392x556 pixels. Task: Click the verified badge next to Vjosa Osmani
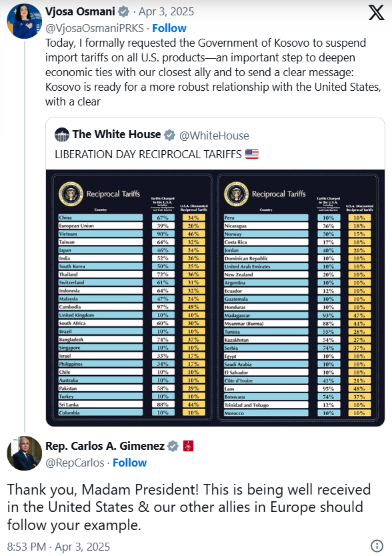click(x=123, y=12)
